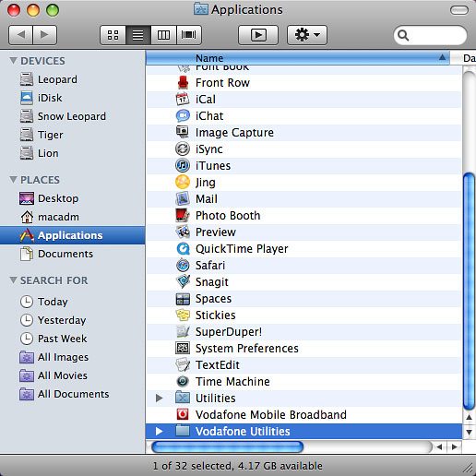Select the Photo Booth icon
Image resolution: width=476 pixels, height=476 pixels.
click(183, 216)
